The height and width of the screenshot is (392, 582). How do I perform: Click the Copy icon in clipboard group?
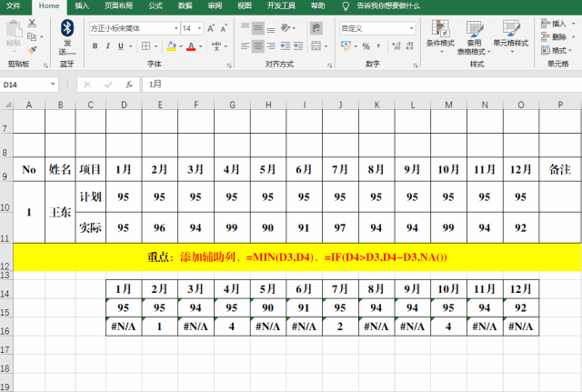(x=32, y=36)
